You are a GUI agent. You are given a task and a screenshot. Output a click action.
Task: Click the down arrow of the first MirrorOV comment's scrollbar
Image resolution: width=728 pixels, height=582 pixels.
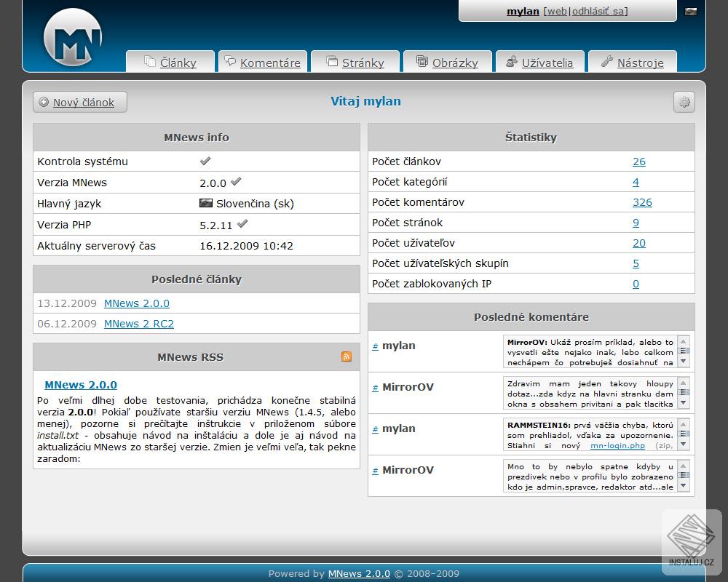(684, 403)
